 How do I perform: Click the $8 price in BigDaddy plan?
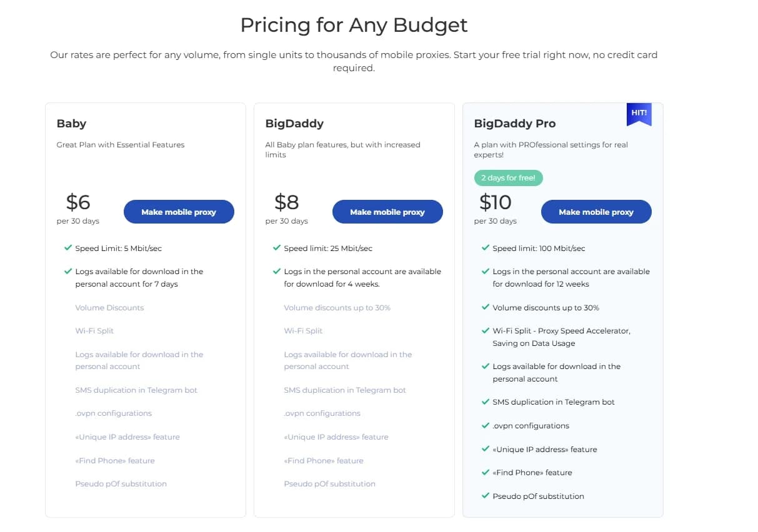tap(287, 202)
